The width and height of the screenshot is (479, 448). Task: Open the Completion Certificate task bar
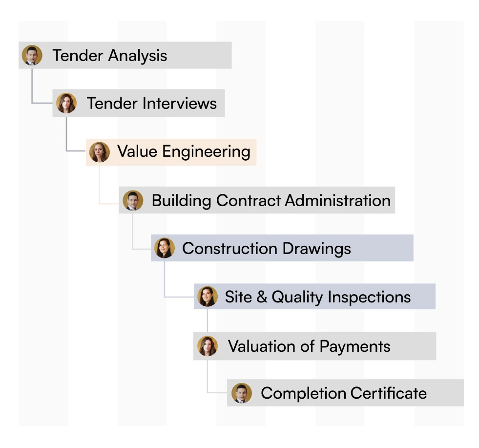pyautogui.click(x=345, y=393)
